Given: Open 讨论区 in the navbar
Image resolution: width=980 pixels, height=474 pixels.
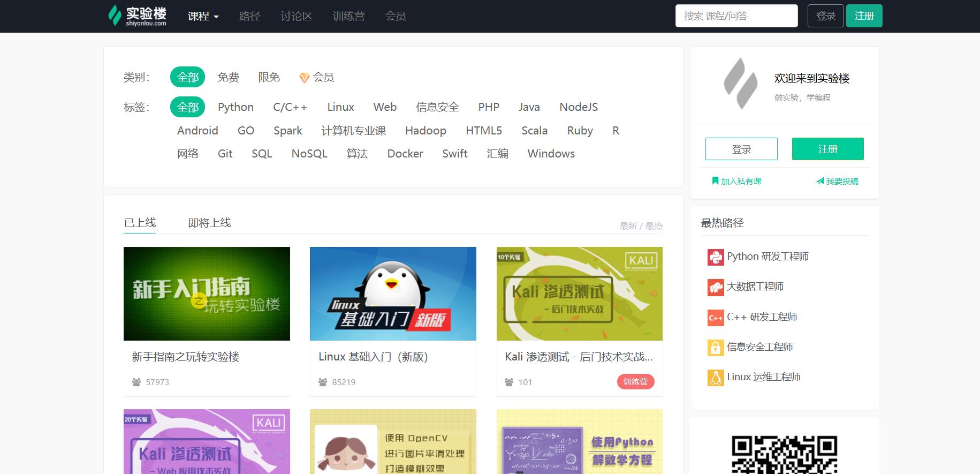Looking at the screenshot, I should point(296,16).
